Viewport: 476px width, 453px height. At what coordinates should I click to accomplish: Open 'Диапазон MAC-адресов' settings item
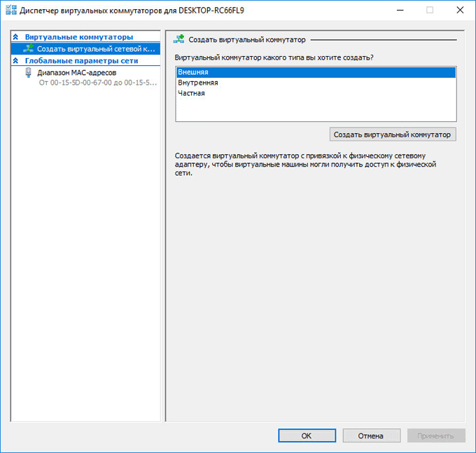[x=77, y=73]
